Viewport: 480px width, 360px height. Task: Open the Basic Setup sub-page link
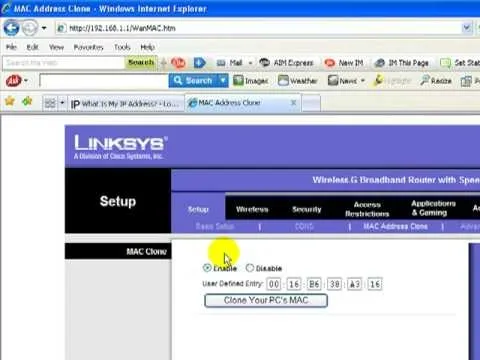tap(215, 227)
